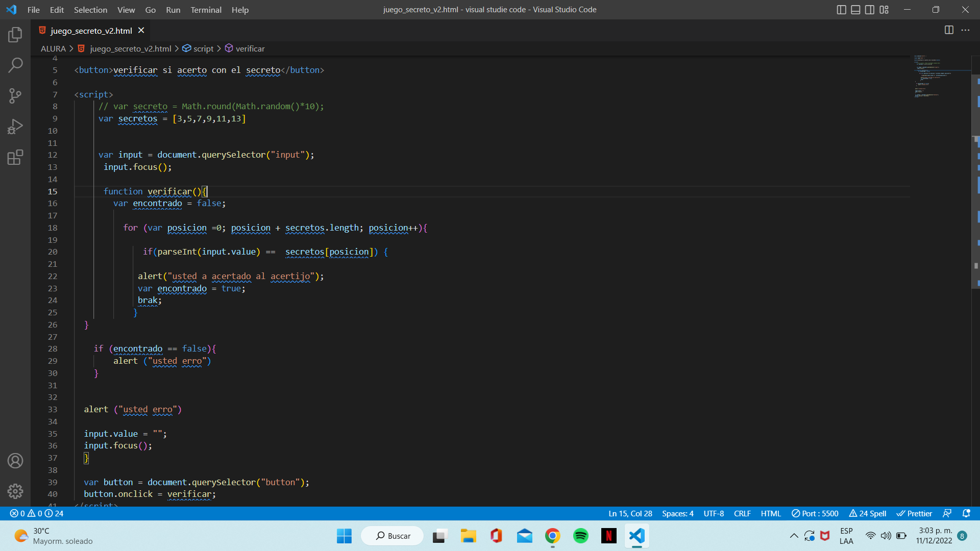Screen dimensions: 980x551
Task: Open Accounts menu in activity bar
Action: click(15, 461)
